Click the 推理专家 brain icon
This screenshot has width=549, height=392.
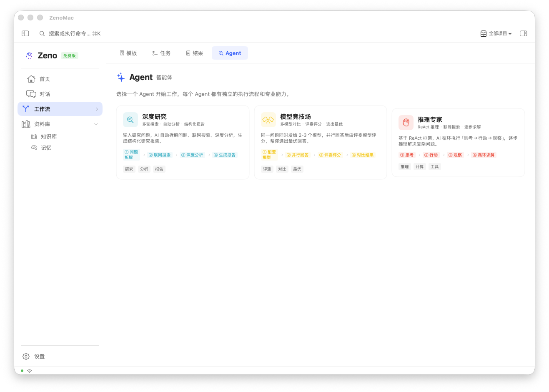(406, 122)
